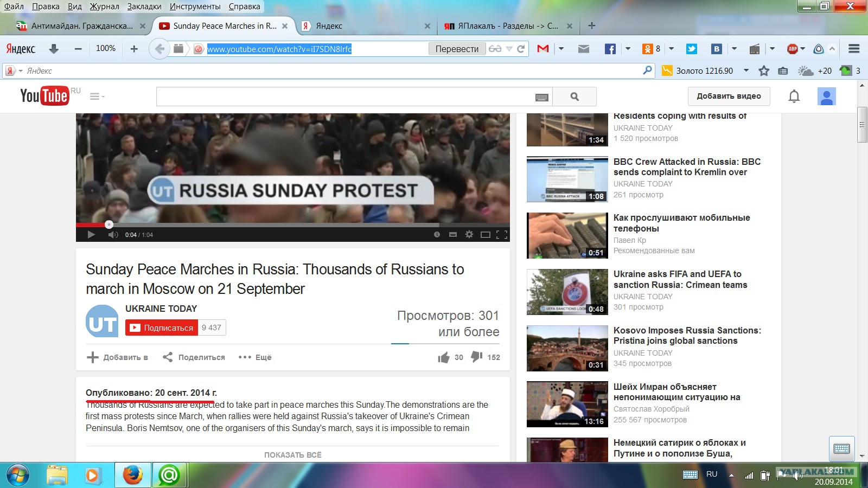Open the Kosovo Imposes Russia Sanctions thumbnail
Image resolution: width=868 pixels, height=488 pixels.
pos(567,348)
